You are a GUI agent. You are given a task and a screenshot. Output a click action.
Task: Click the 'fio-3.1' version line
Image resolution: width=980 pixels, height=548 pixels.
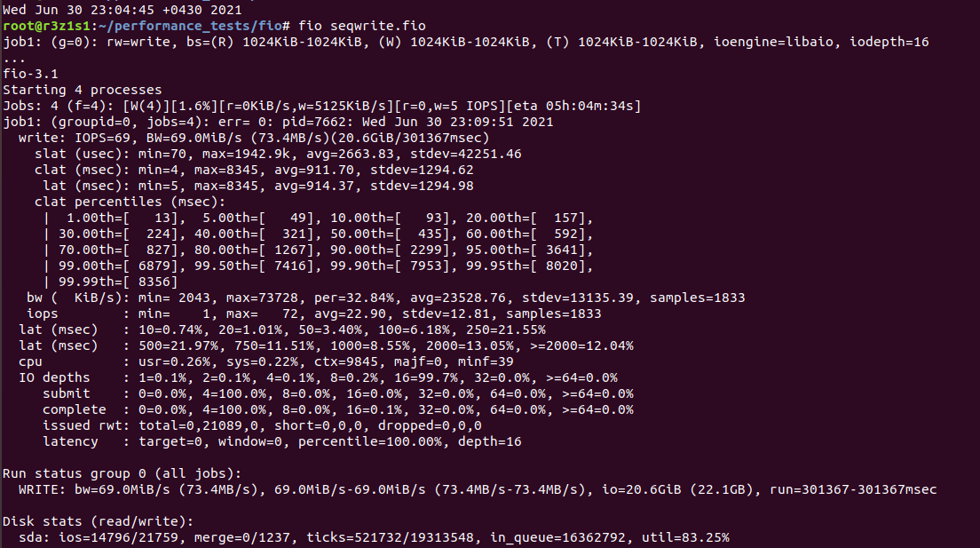pos(28,74)
